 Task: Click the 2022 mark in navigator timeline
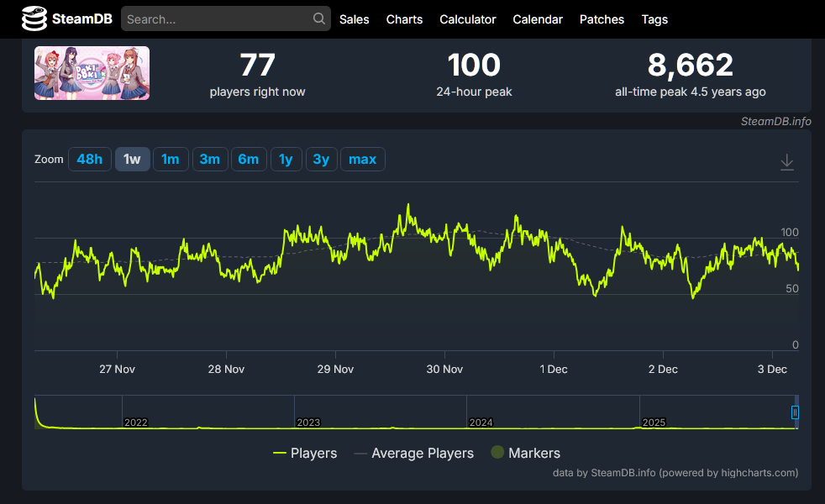(136, 423)
